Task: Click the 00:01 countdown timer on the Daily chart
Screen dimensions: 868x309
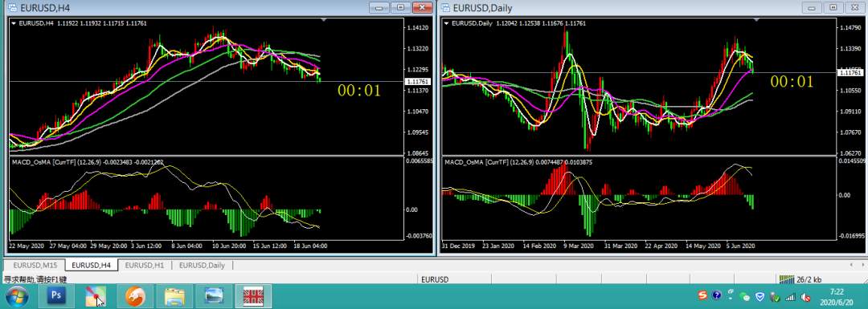Action: [792, 82]
